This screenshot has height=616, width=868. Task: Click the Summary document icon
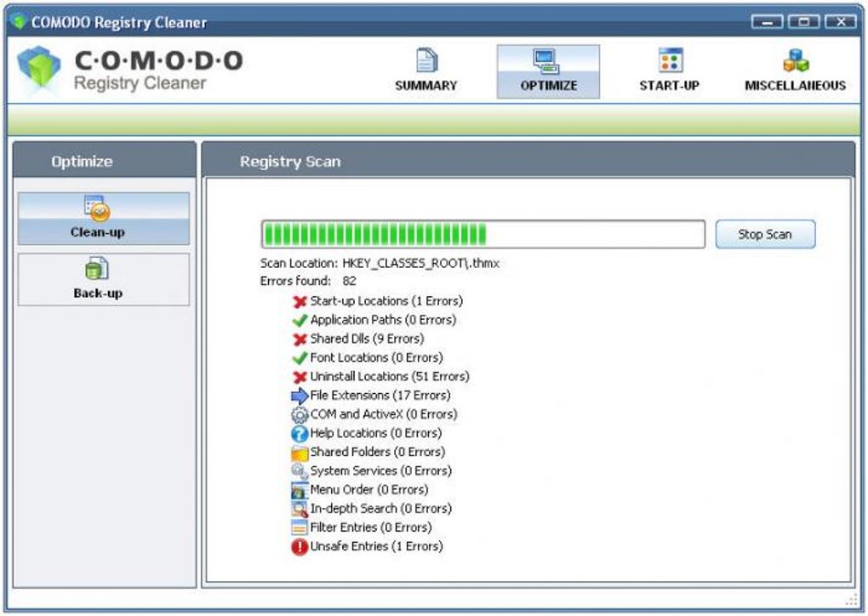(426, 60)
